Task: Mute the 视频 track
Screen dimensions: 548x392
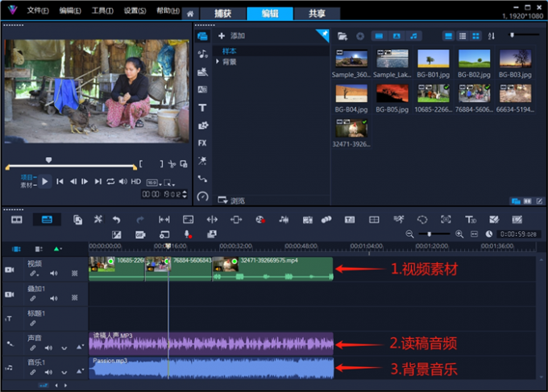Action: pos(53,274)
